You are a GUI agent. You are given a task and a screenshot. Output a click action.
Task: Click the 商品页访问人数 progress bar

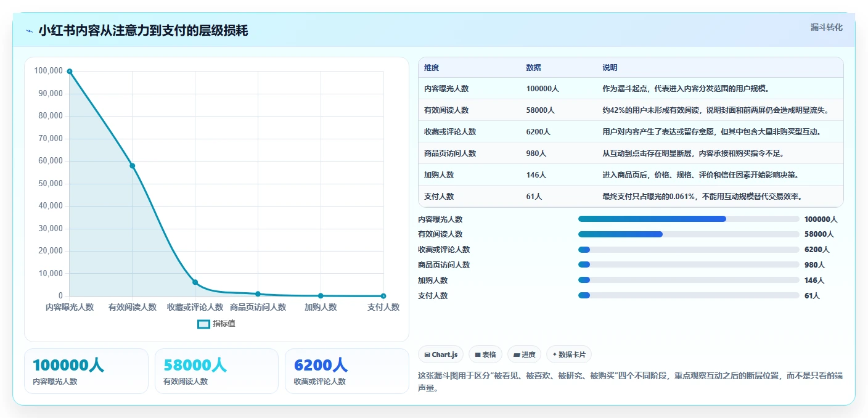(x=689, y=265)
